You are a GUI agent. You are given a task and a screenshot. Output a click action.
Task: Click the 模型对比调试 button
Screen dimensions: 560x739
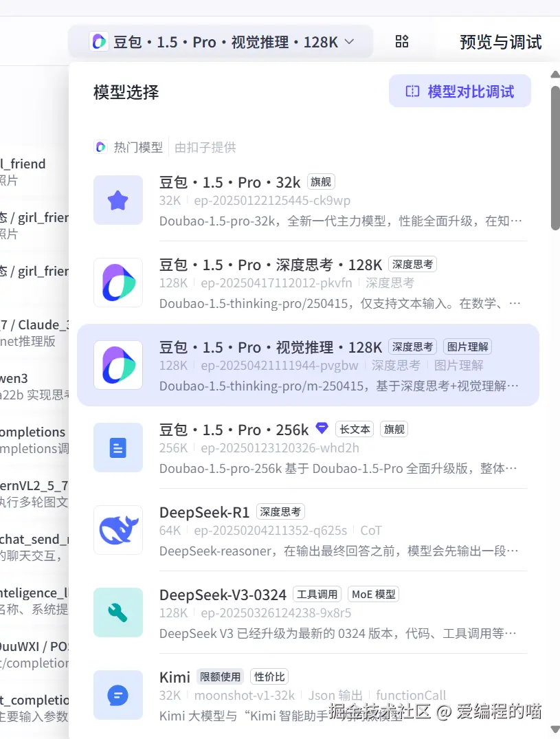click(x=460, y=91)
